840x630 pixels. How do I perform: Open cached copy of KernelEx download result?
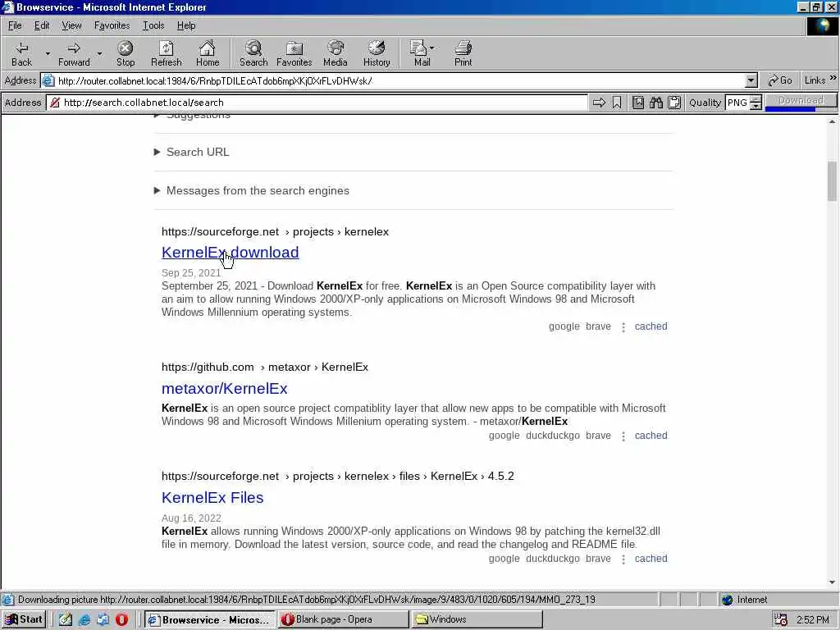point(651,326)
